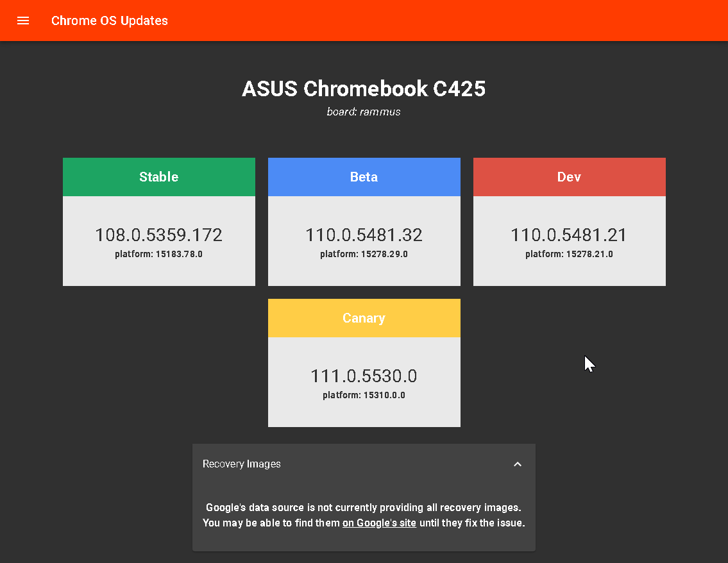Screen dimensions: 728x563
Task: Click Beta version 110.0.5481.32
Action: 364,235
